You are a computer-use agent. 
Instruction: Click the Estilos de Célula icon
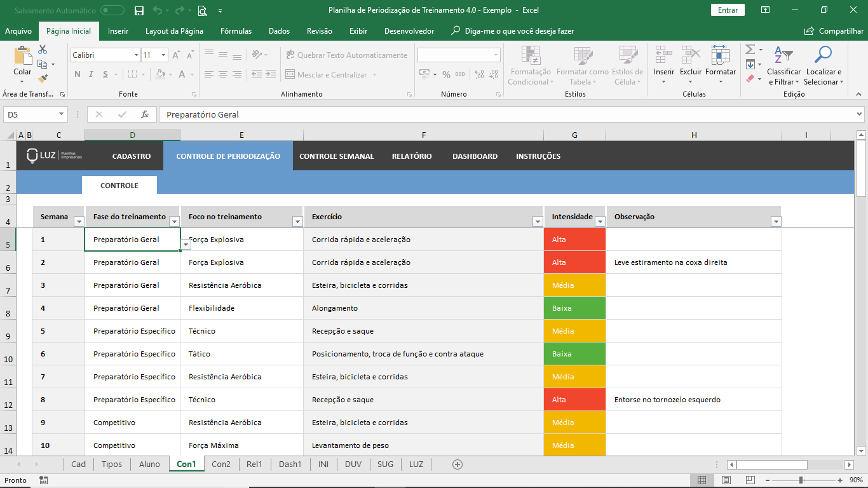628,55
